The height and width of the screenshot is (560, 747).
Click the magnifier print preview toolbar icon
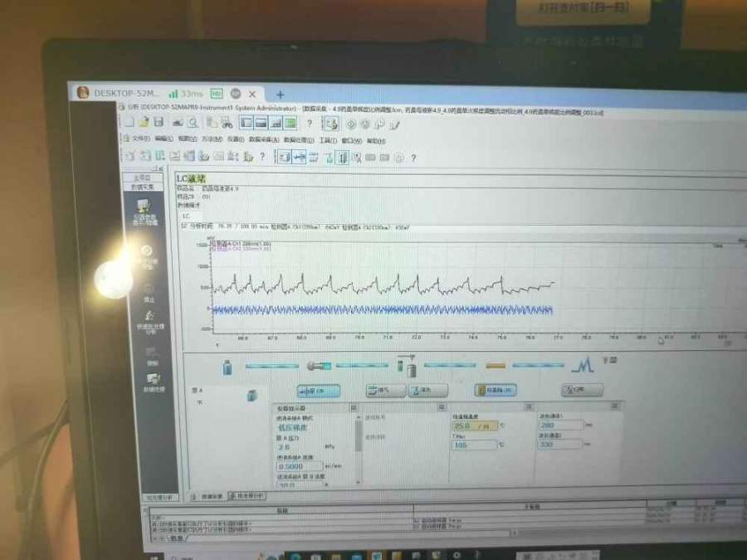coord(192,122)
